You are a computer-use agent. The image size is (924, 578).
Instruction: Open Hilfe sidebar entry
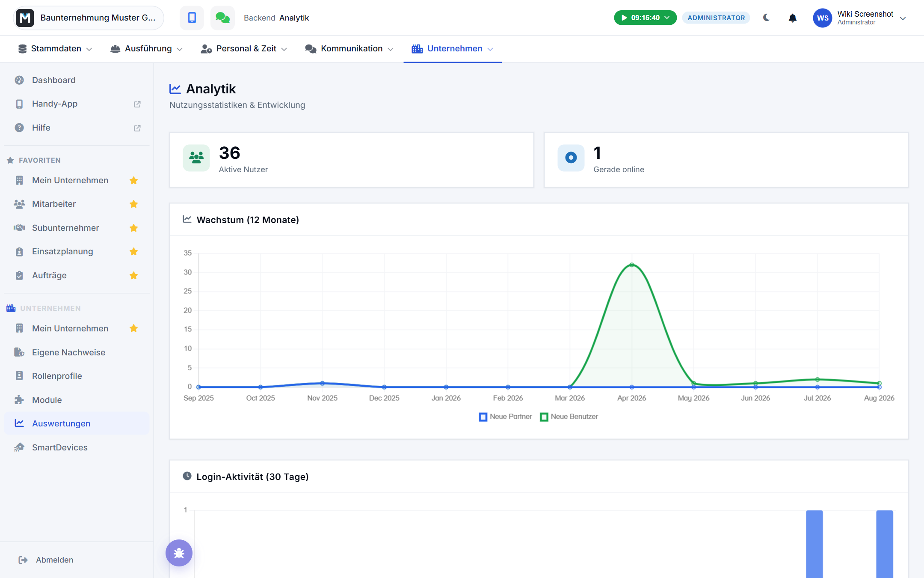click(x=77, y=128)
